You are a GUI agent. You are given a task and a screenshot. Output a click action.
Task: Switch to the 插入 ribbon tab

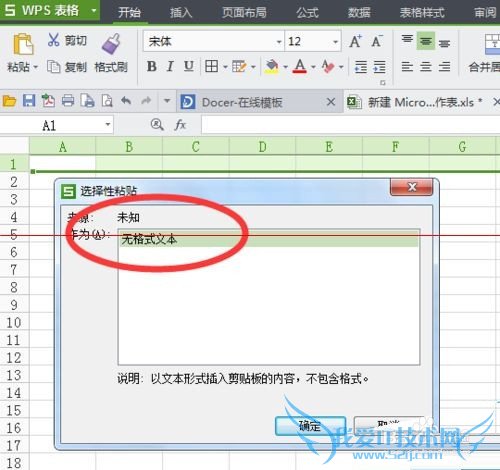pyautogui.click(x=181, y=13)
